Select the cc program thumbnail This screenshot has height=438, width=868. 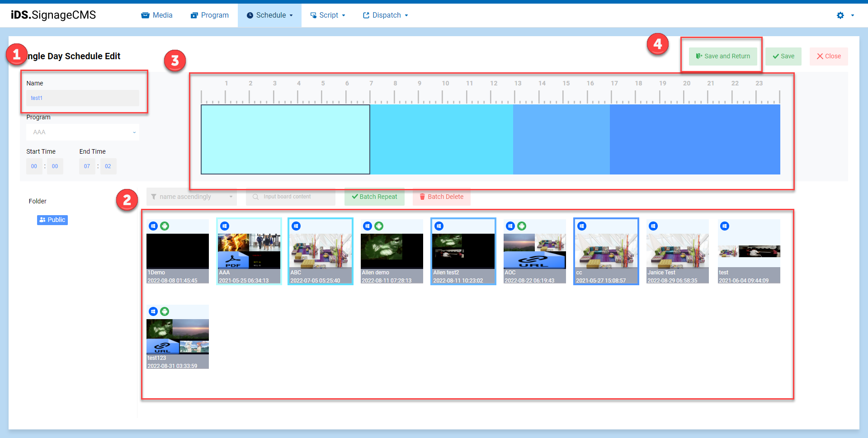tap(606, 251)
